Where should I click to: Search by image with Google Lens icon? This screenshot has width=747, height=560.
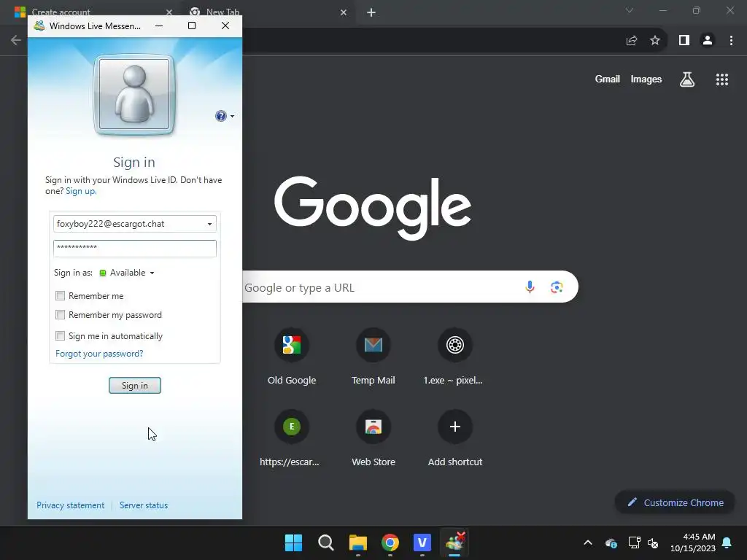click(x=557, y=287)
